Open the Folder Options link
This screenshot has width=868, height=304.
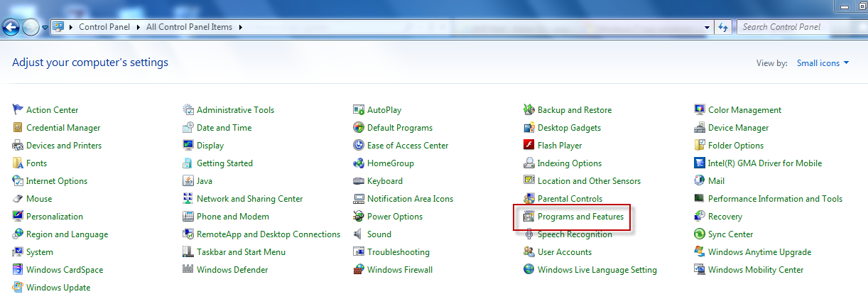tap(736, 145)
